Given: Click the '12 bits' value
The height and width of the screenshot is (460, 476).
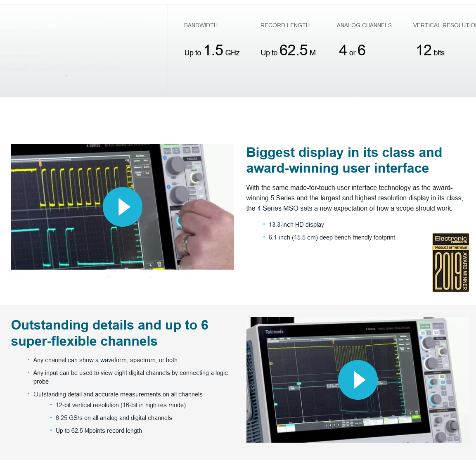Looking at the screenshot, I should click(430, 50).
